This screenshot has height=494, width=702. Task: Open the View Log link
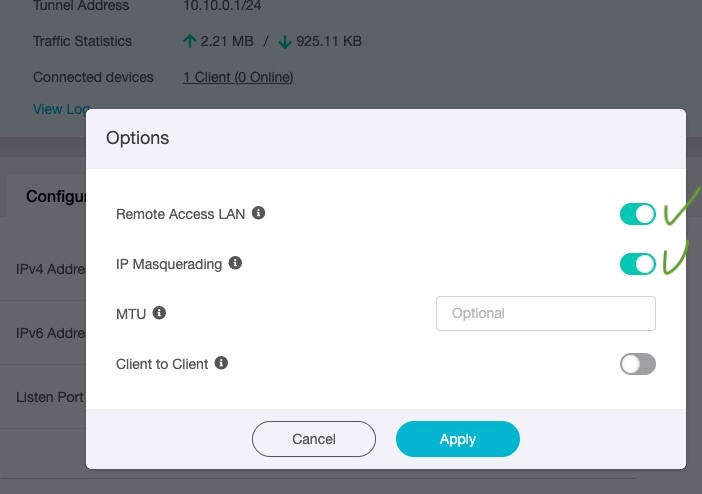pyautogui.click(x=61, y=109)
